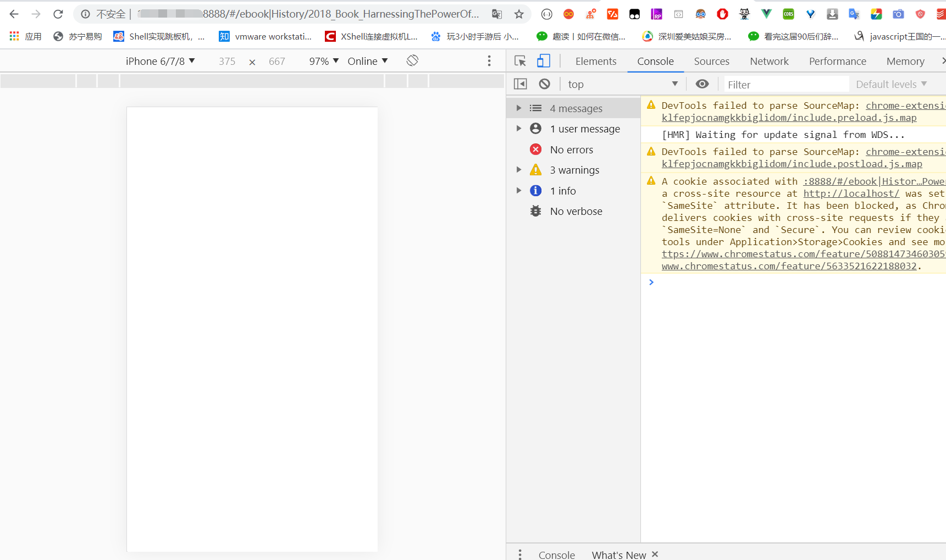Open the Online throttling dropdown

368,61
